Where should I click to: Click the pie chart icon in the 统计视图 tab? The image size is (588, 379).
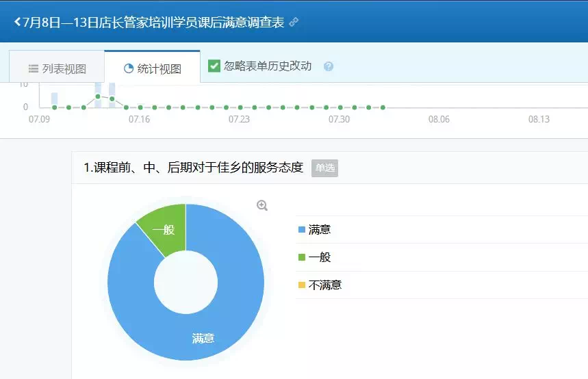point(128,69)
